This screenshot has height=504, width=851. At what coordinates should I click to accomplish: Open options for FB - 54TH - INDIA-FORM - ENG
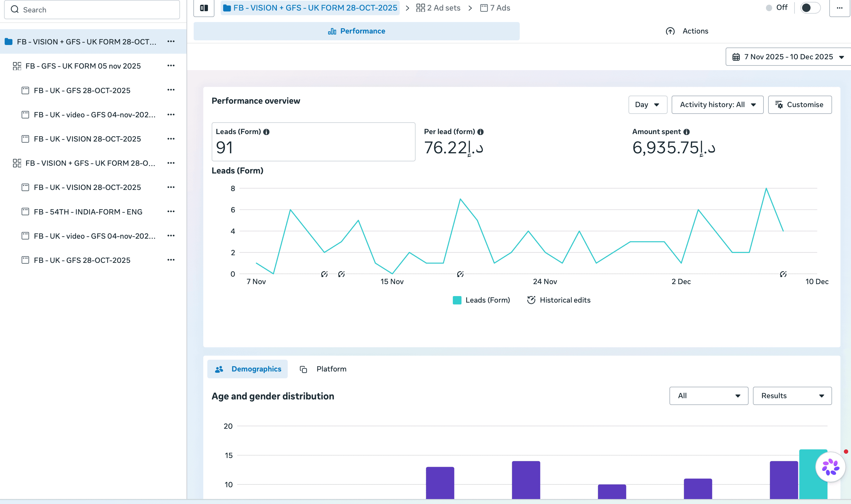[171, 211]
